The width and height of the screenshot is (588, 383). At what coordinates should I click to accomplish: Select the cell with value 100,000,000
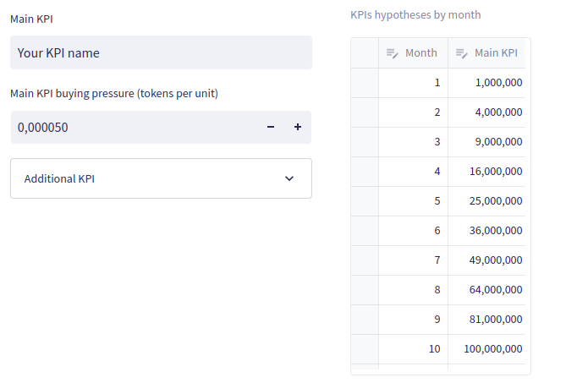pos(486,349)
